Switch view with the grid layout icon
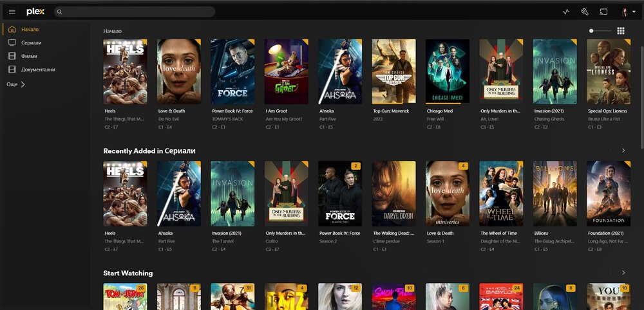This screenshot has height=310, width=644. point(621,30)
